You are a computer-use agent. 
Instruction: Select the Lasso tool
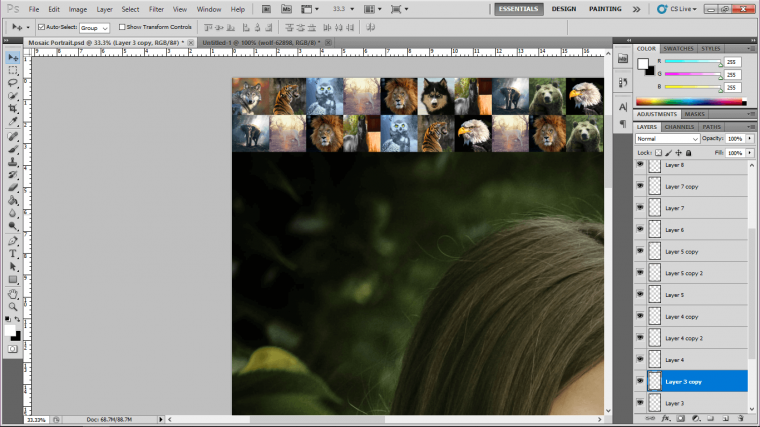tap(13, 83)
